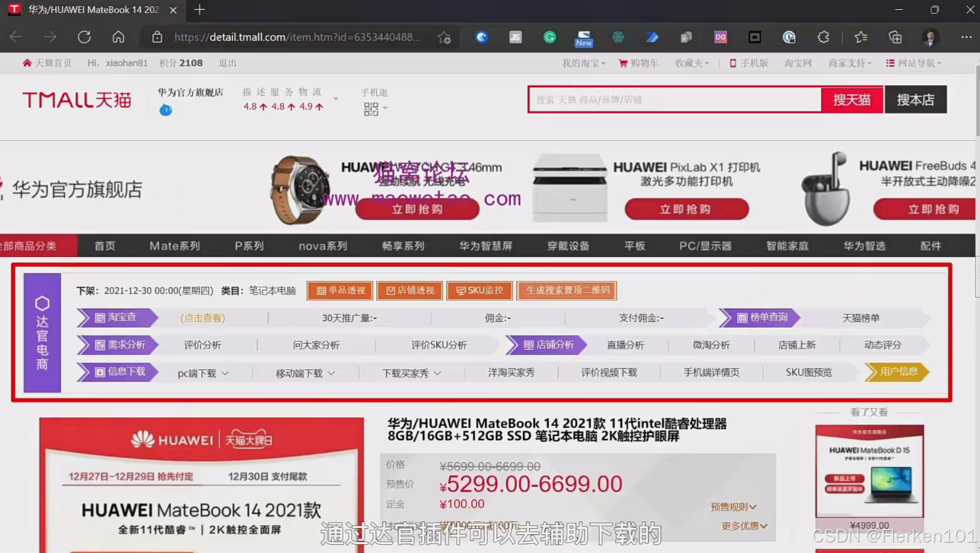Open Mate系列 nav item
The height and width of the screenshot is (553, 980).
coord(175,246)
